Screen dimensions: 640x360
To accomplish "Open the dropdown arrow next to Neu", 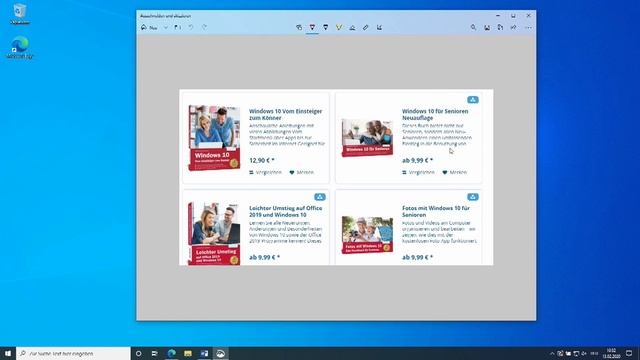I will click(x=166, y=27).
